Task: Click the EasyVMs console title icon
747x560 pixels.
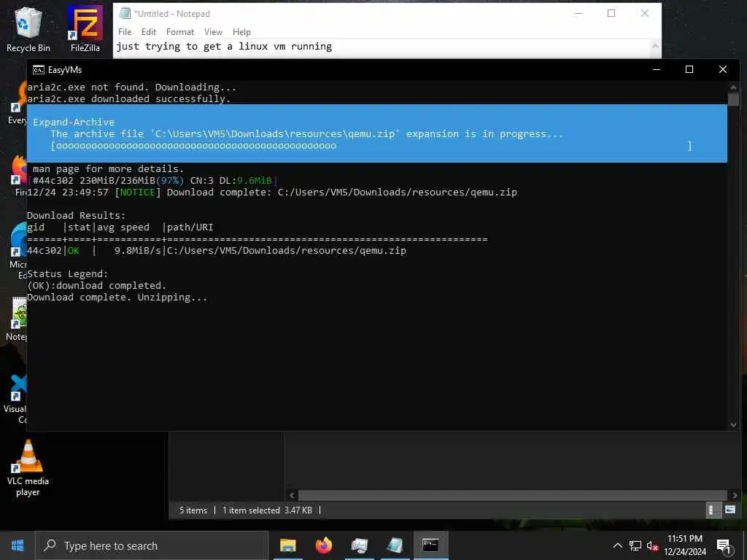Action: click(39, 70)
